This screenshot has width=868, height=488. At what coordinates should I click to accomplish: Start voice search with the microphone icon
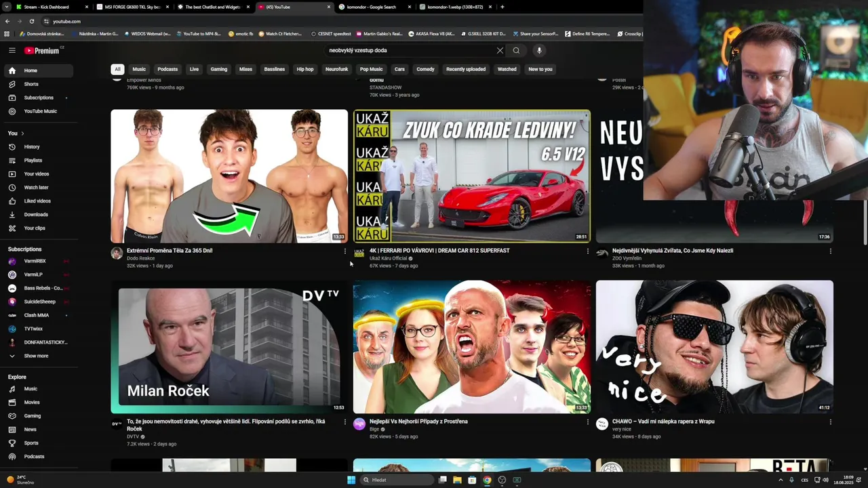click(539, 50)
